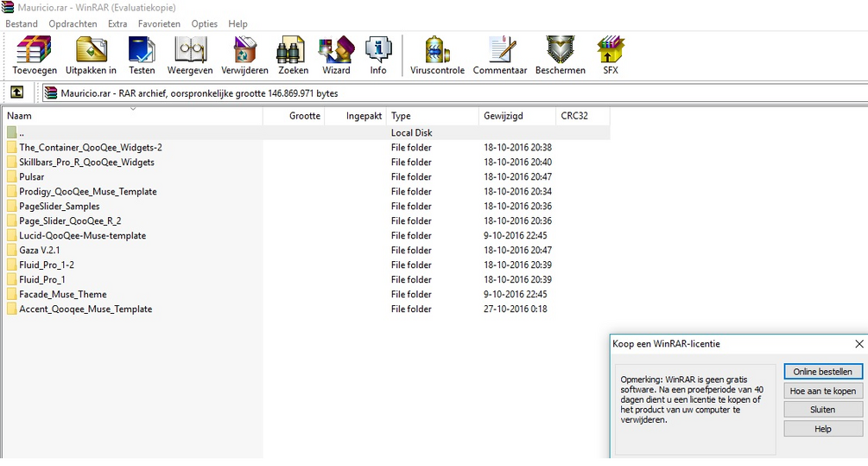Click the parent directory '..' icon
Screen dimensions: 868x466
pyautogui.click(x=11, y=132)
